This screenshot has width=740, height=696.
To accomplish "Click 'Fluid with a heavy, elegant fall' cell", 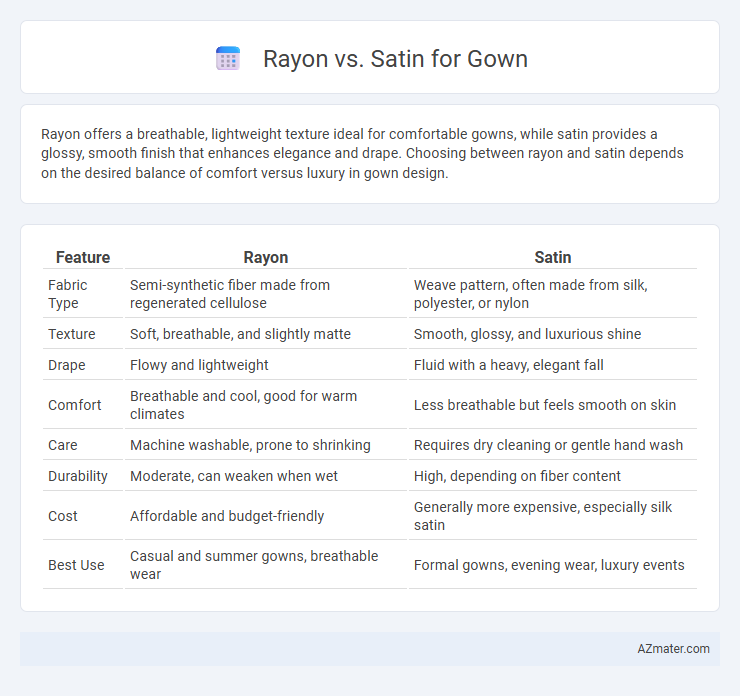I will coord(553,365).
